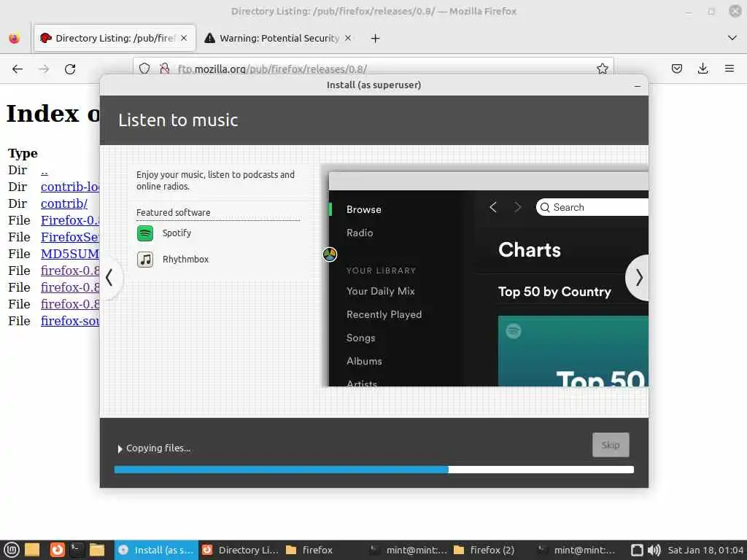This screenshot has height=560, width=747.
Task: Click the shield tracking protection icon
Action: pyautogui.click(x=144, y=69)
